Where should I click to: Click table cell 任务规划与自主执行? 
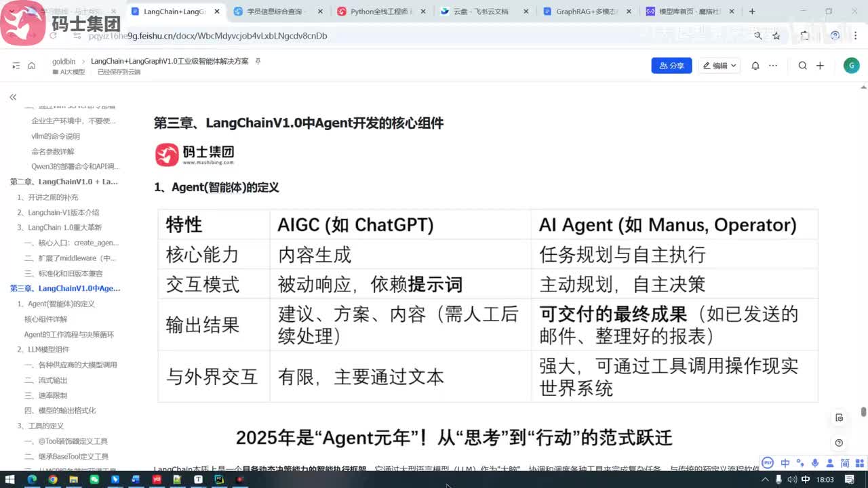[623, 255]
